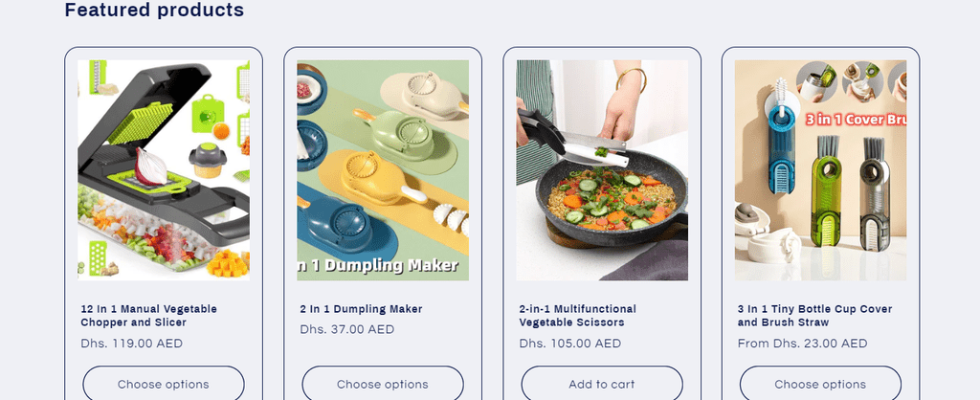This screenshot has height=400, width=980.
Task: Select the Dhs. 37.00 AED price
Action: [346, 330]
